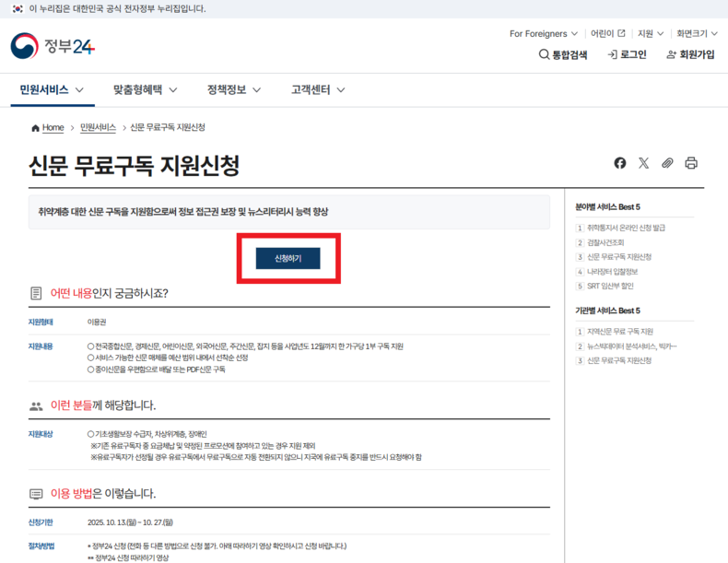Open 회원가입 sign-up
Image resolution: width=728 pixels, height=563 pixels.
[x=690, y=54]
